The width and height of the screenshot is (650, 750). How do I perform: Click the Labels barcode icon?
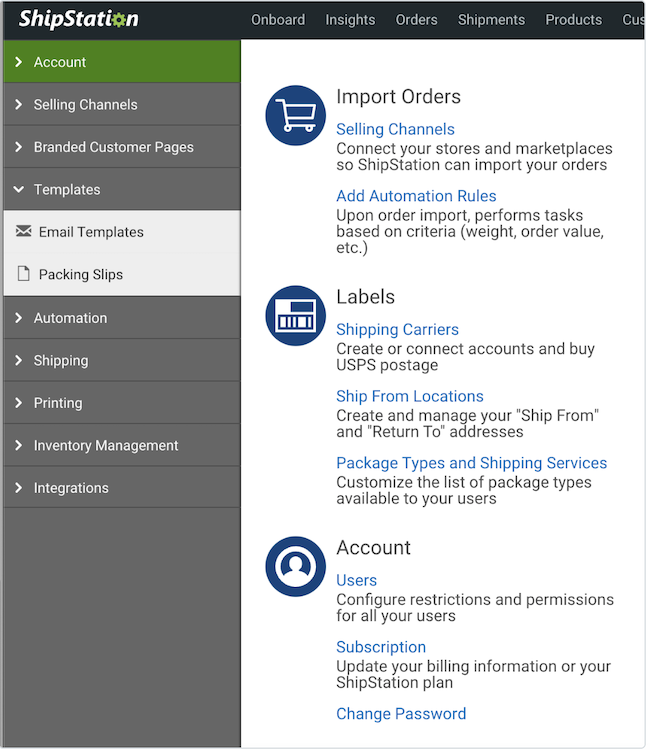pyautogui.click(x=296, y=316)
